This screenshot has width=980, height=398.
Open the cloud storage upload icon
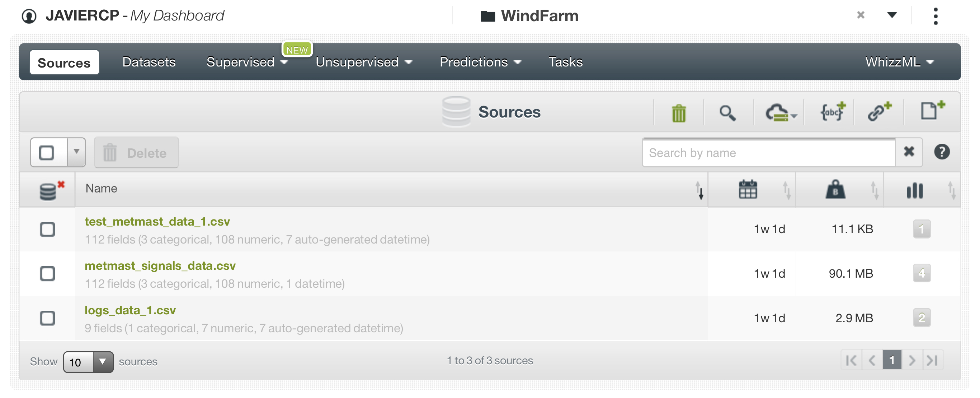[x=779, y=113]
